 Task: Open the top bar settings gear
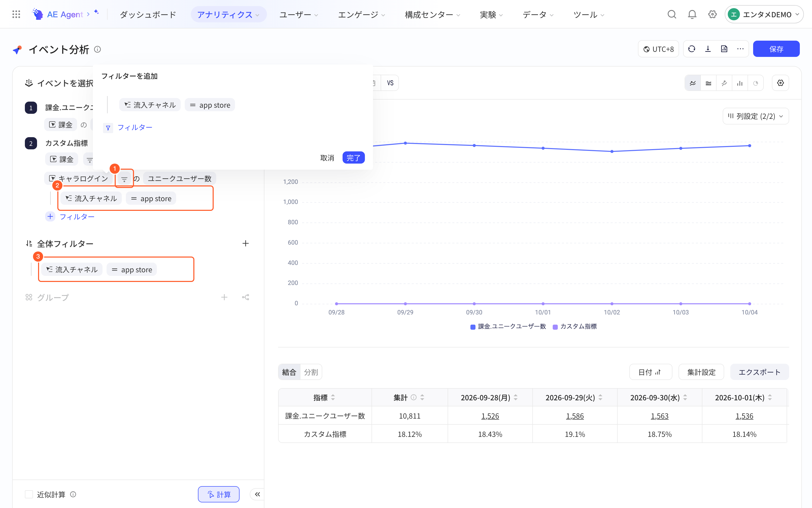712,14
